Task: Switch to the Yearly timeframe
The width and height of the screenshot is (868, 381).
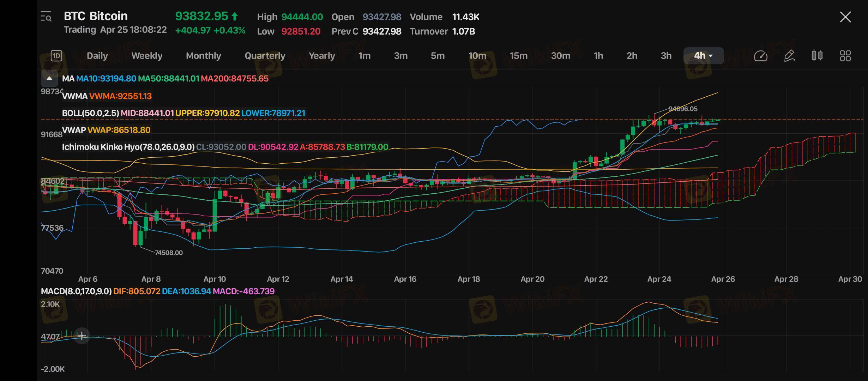Action: tap(322, 56)
